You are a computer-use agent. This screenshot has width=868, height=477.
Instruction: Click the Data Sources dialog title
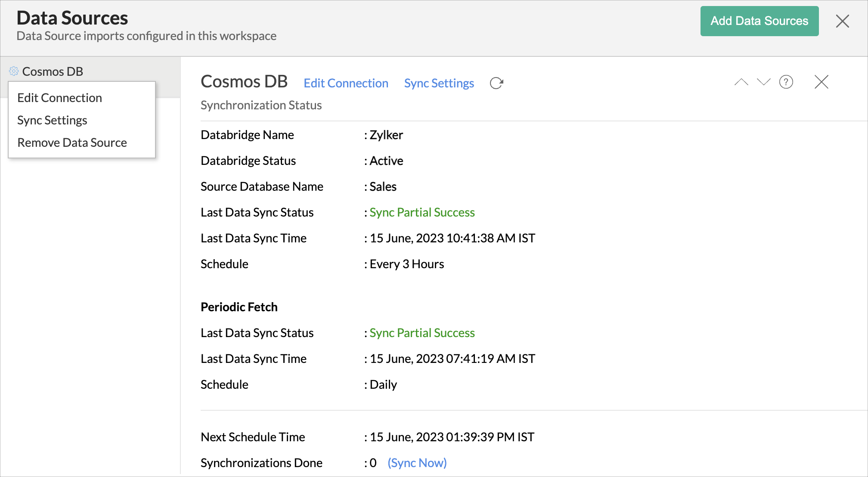point(72,18)
